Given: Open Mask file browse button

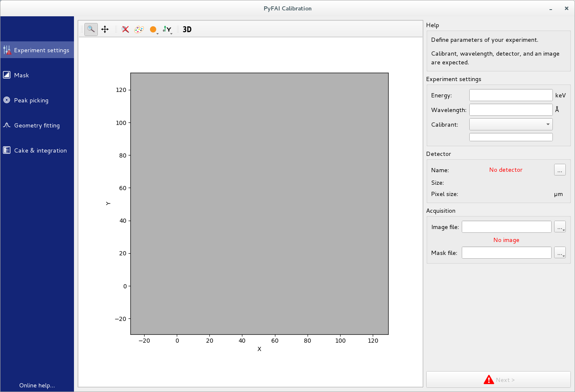Looking at the screenshot, I should coord(560,253).
